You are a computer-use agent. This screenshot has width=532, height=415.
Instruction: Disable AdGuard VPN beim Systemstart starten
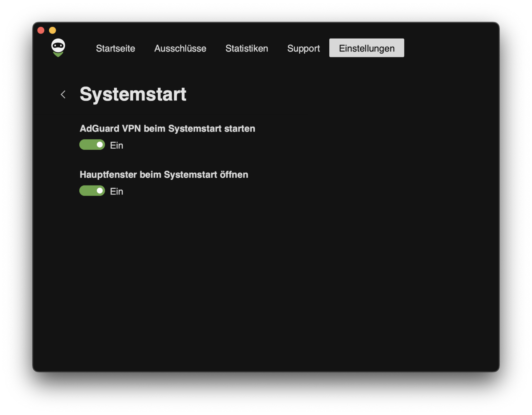click(x=92, y=145)
